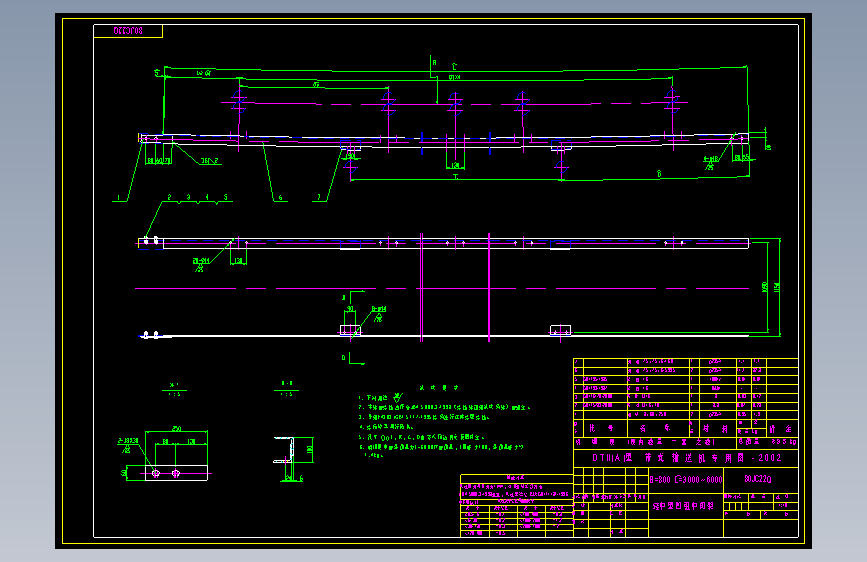Click part callout number 3
867x562 pixels.
click(188, 197)
